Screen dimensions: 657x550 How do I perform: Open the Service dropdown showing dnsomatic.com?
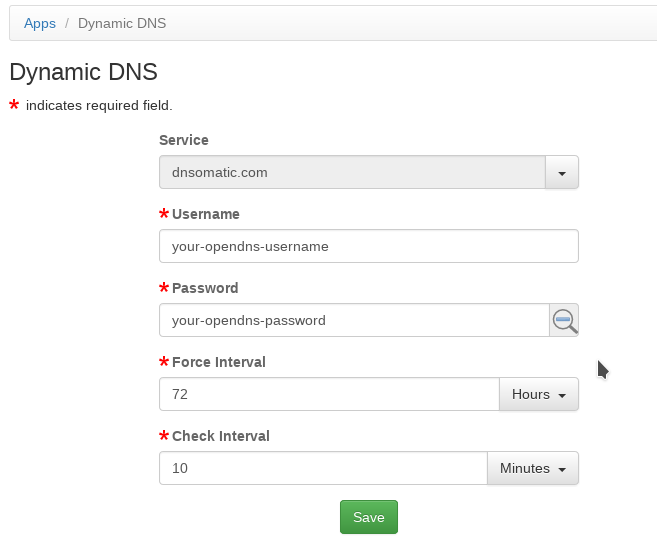[369, 173]
